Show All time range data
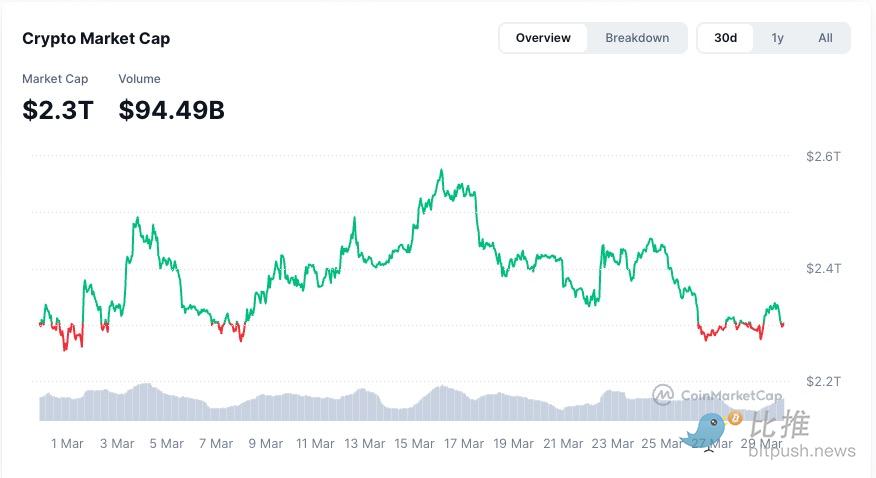 pos(825,38)
